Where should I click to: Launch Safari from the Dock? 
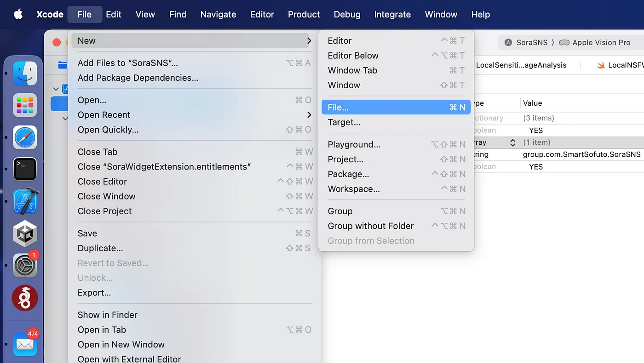point(25,137)
